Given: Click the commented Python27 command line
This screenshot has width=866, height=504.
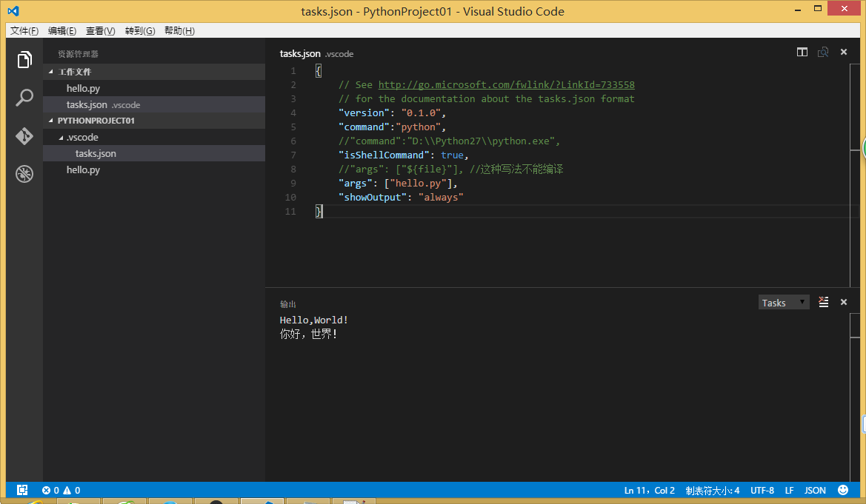Looking at the screenshot, I should (449, 141).
